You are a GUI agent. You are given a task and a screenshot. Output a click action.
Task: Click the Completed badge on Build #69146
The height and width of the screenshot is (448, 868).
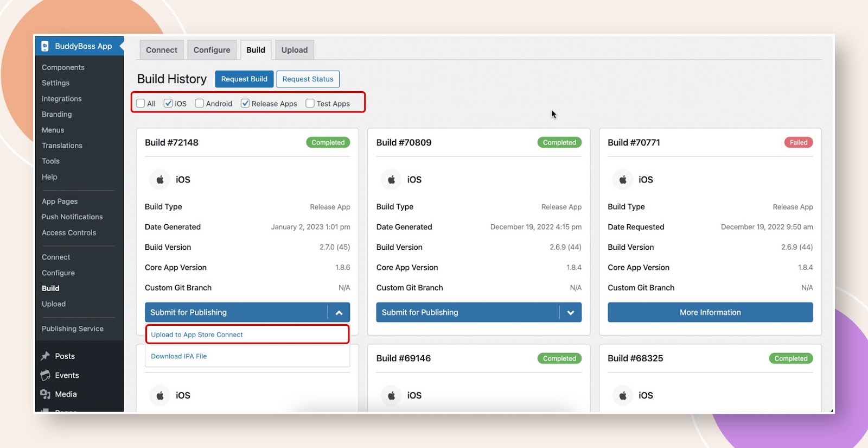tap(559, 358)
